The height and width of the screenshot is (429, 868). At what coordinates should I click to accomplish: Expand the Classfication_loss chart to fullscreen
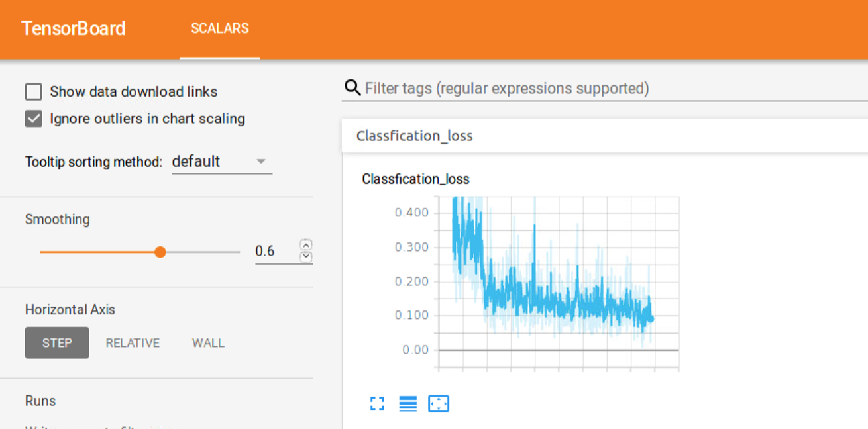point(377,403)
